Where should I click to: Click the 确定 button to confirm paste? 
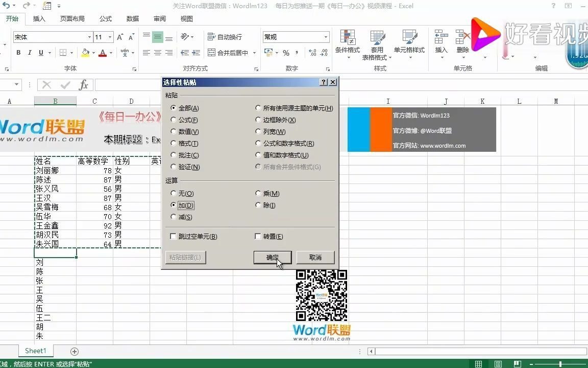pyautogui.click(x=272, y=258)
